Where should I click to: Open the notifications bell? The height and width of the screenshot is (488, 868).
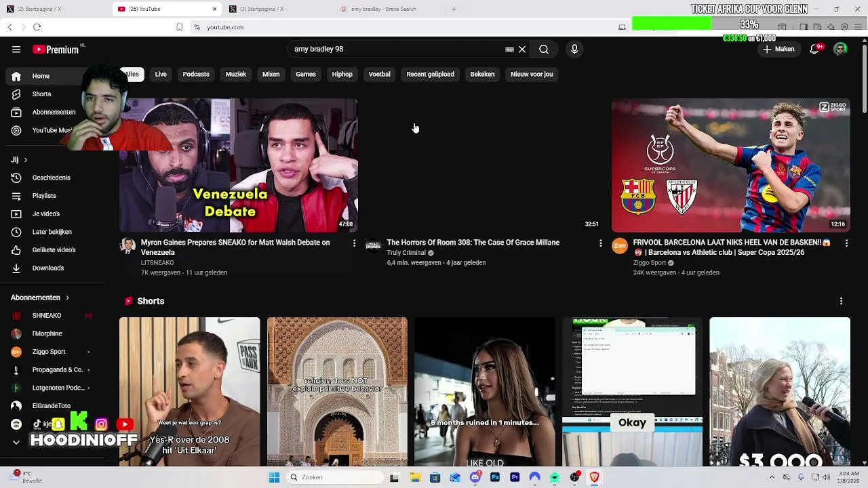tap(815, 49)
